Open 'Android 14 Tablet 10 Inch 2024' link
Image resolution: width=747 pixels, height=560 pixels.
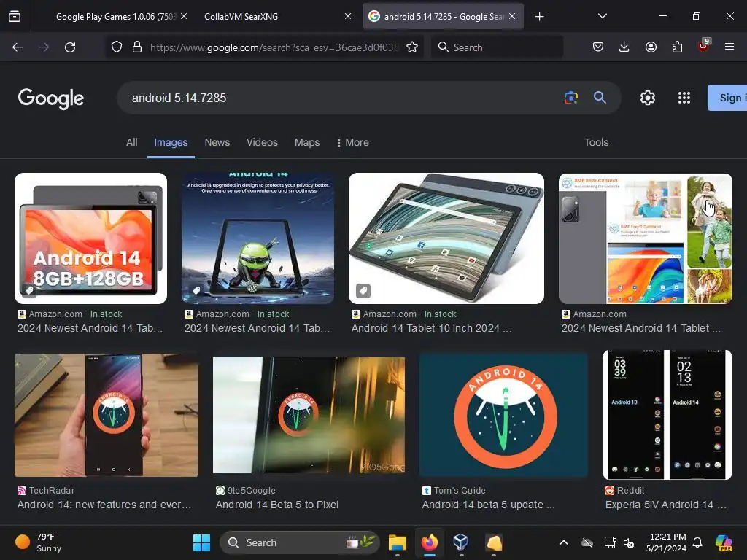[432, 328]
